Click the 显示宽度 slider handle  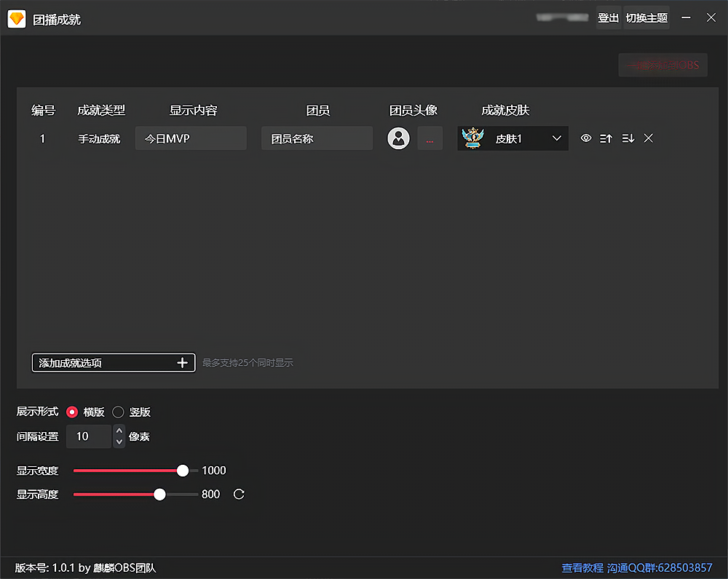point(183,471)
